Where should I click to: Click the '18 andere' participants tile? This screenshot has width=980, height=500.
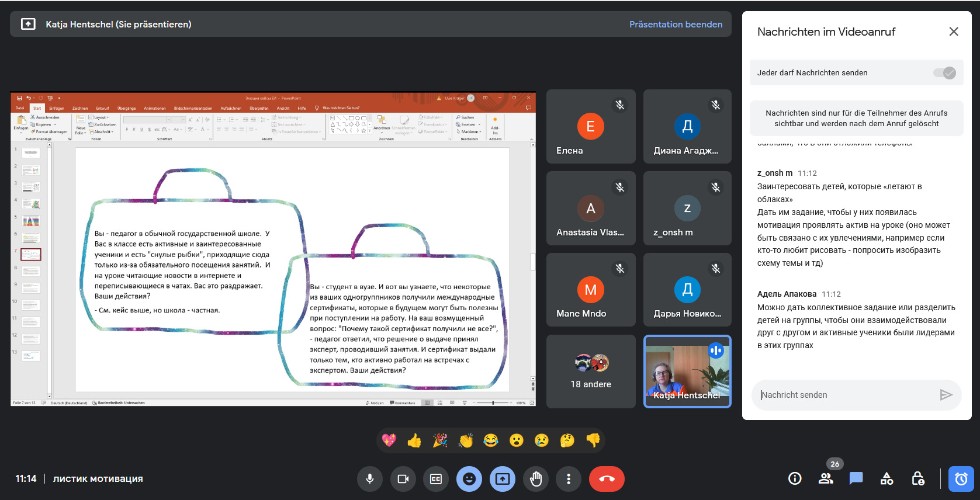click(591, 371)
